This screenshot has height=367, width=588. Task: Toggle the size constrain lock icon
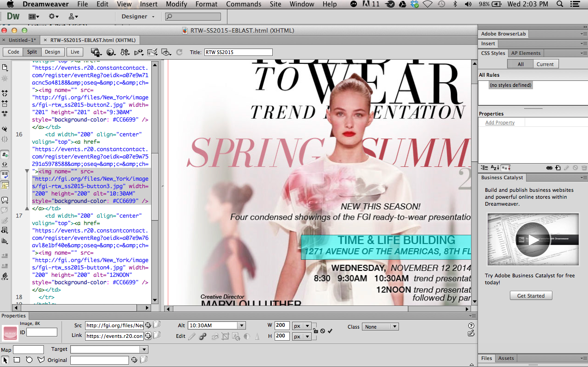315,331
